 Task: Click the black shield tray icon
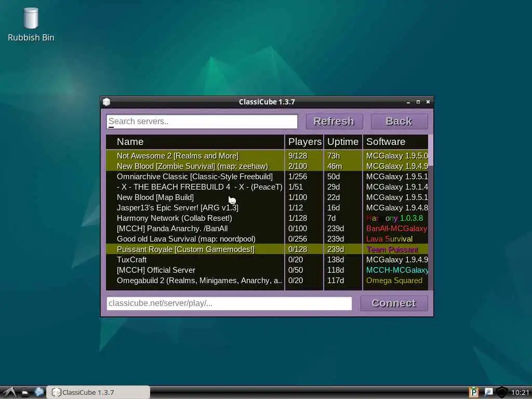click(502, 392)
